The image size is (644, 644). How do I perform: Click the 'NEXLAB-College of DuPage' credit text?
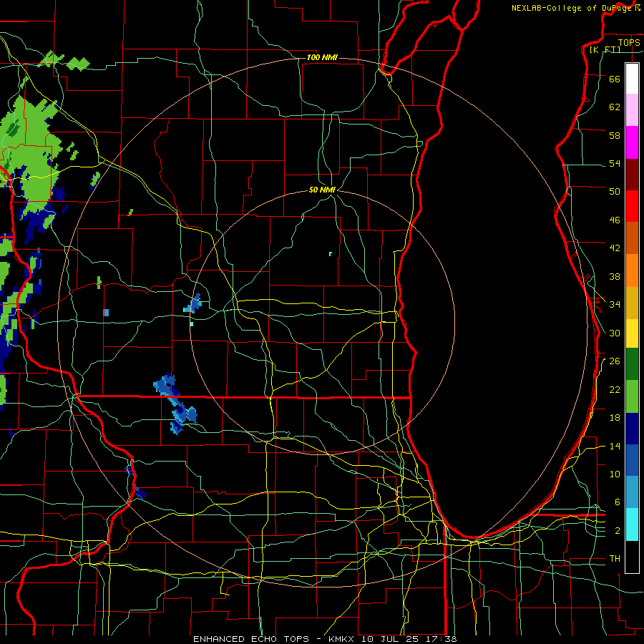[x=571, y=8]
